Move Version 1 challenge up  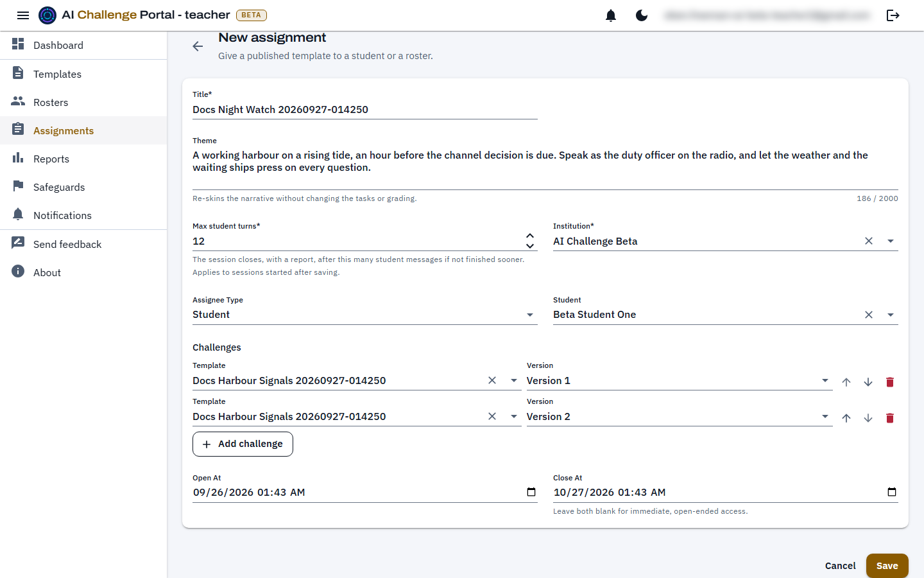[x=846, y=382]
